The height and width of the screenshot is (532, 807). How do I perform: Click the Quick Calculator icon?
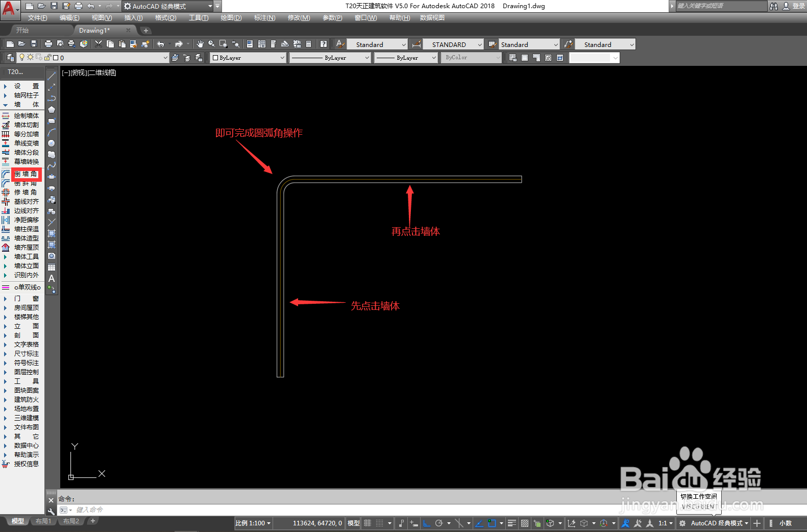(309, 44)
